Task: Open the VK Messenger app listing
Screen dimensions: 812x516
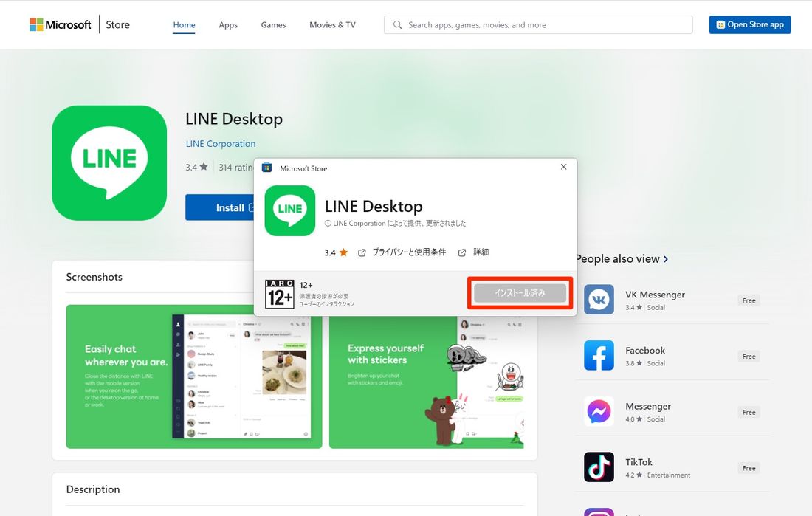Action: tap(655, 295)
